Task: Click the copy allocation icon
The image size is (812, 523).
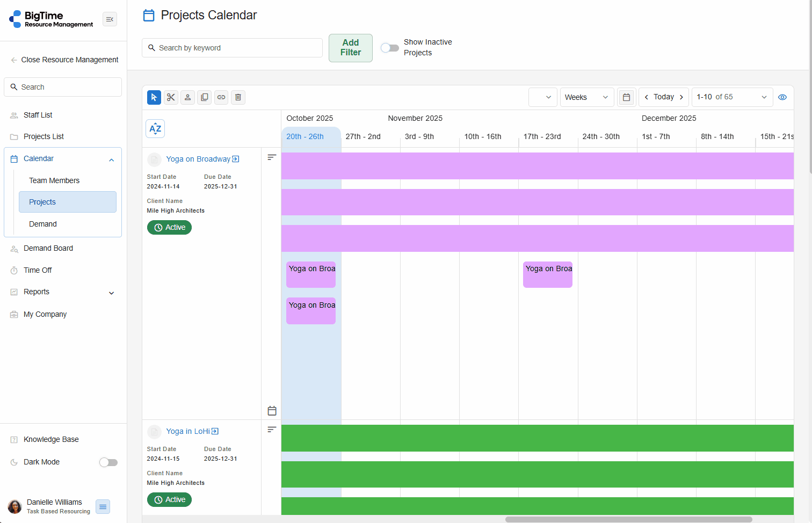Action: tap(204, 97)
